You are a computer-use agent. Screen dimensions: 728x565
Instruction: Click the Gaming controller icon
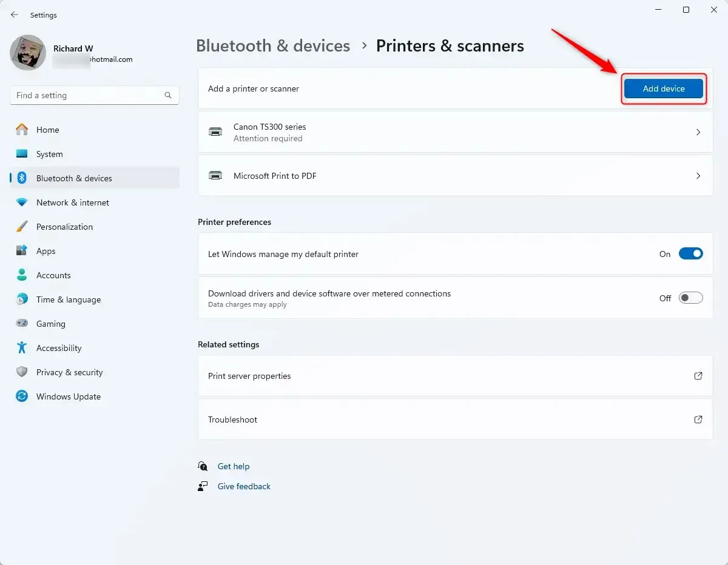(x=22, y=324)
